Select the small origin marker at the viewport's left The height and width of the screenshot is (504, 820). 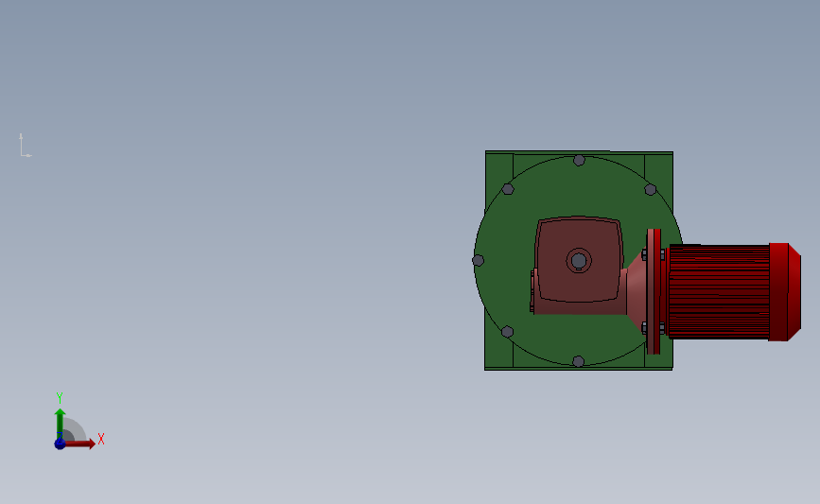(x=26, y=146)
